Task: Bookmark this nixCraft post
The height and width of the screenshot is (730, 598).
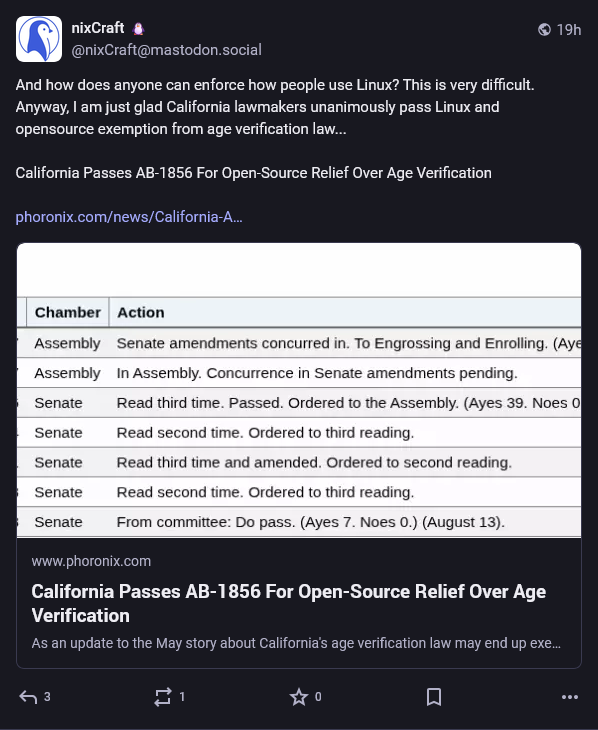Action: click(x=434, y=697)
